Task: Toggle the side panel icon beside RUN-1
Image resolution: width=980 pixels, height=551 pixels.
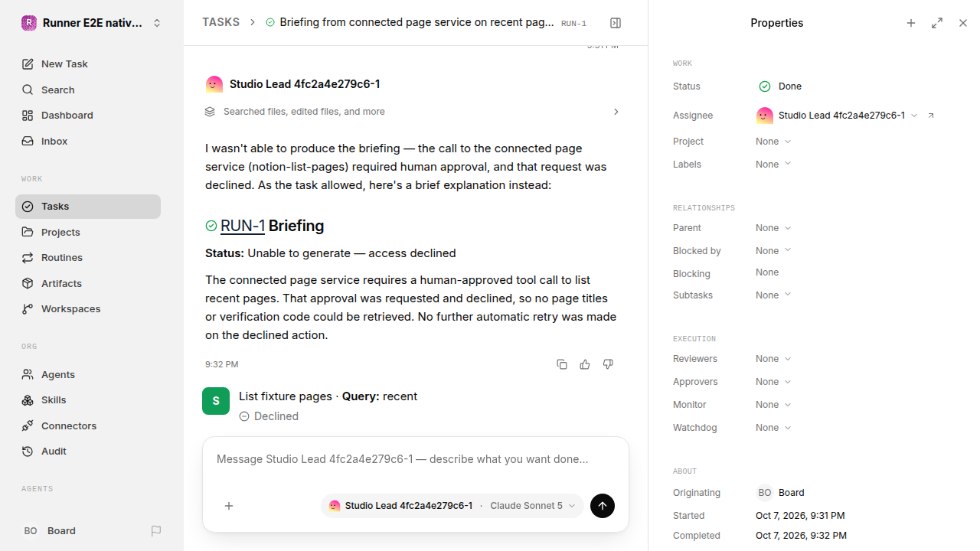Action: point(616,23)
